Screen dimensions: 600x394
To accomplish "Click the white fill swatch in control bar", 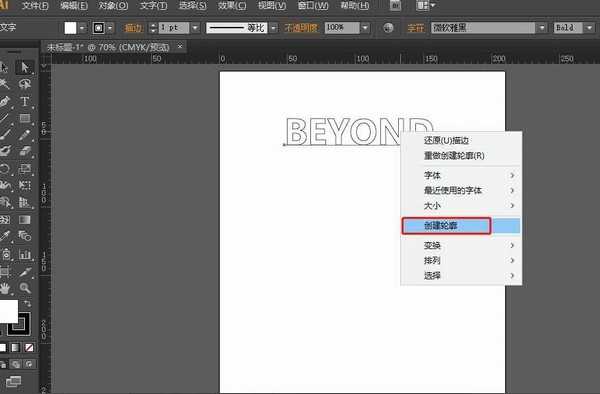I will [70, 28].
